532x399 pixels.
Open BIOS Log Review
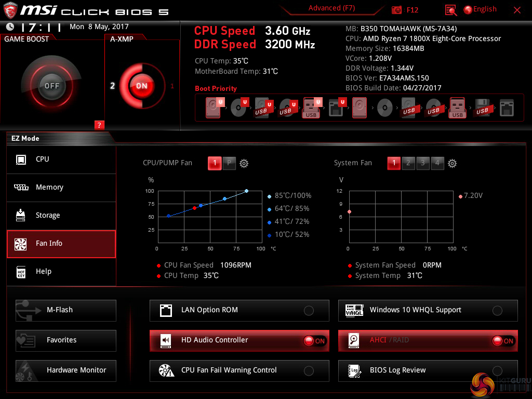428,371
